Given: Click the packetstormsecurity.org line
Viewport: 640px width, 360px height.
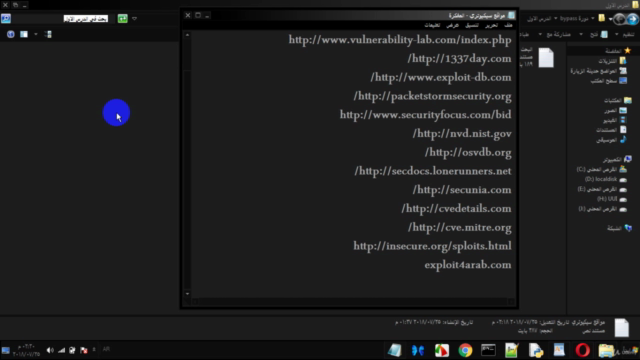Looking at the screenshot, I should [432, 96].
